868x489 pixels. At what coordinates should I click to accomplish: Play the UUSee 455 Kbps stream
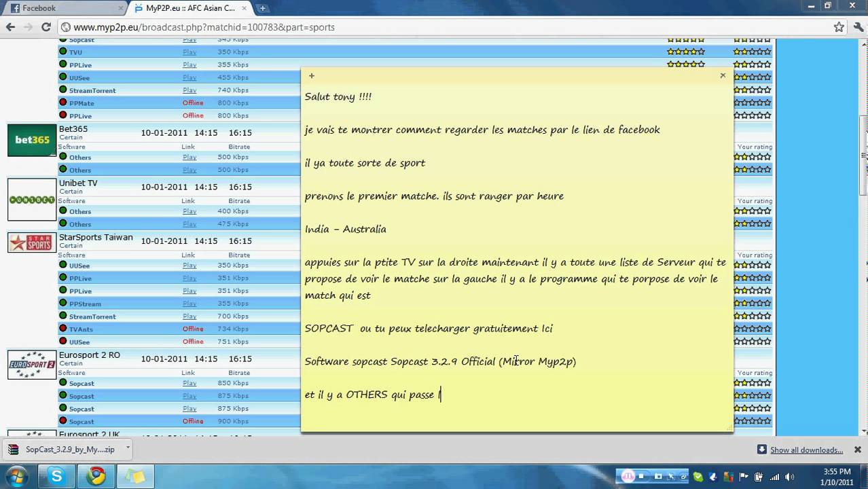(x=189, y=77)
